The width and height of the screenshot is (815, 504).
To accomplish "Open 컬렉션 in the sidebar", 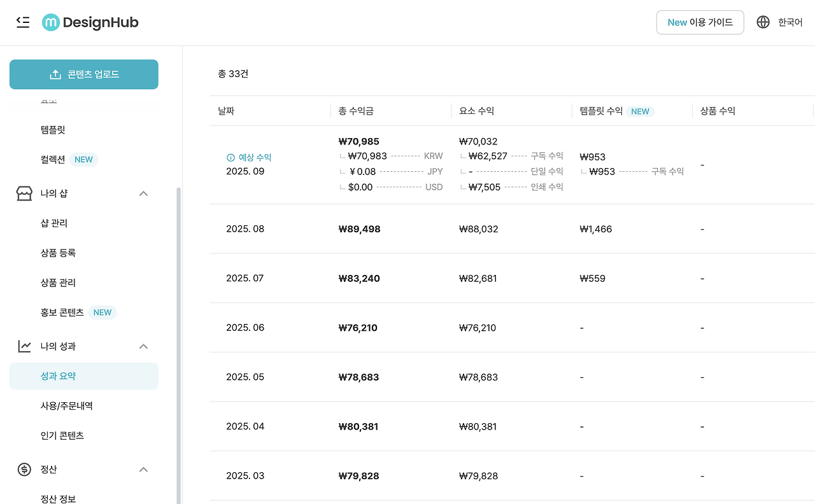I will 53,160.
